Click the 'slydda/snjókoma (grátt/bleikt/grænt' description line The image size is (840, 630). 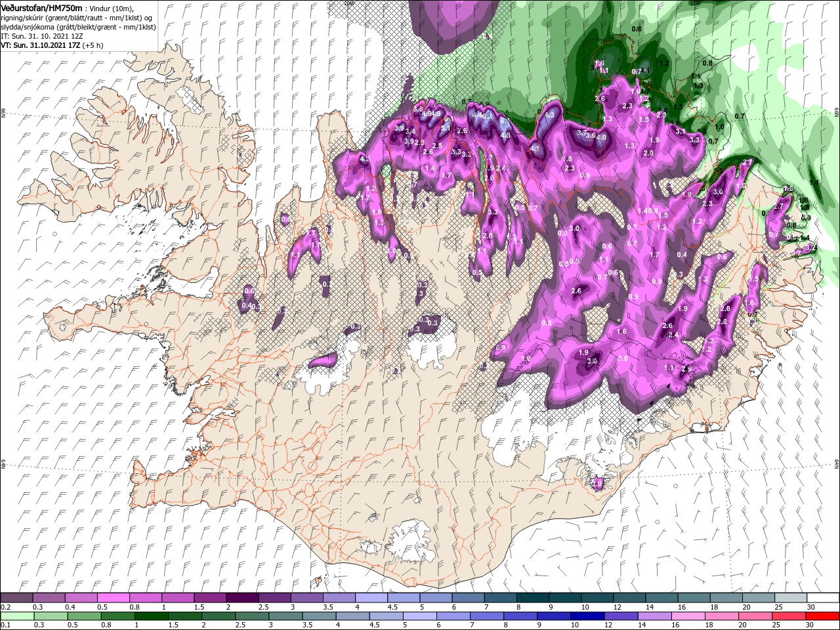(x=78, y=27)
